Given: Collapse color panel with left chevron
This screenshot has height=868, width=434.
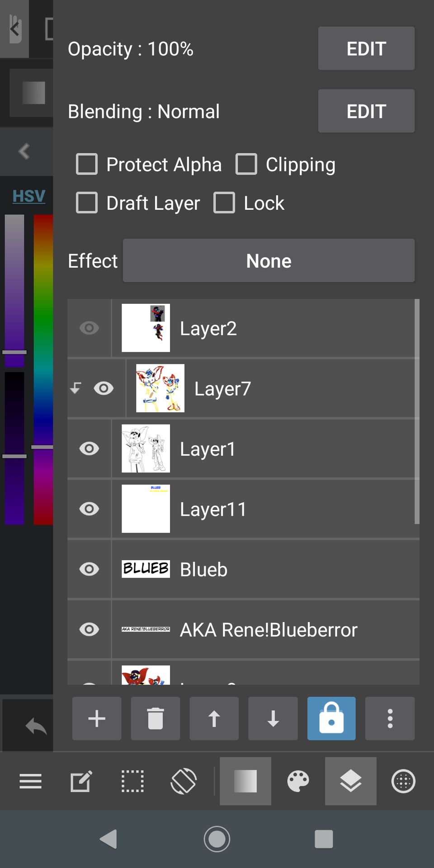Looking at the screenshot, I should click(x=24, y=151).
